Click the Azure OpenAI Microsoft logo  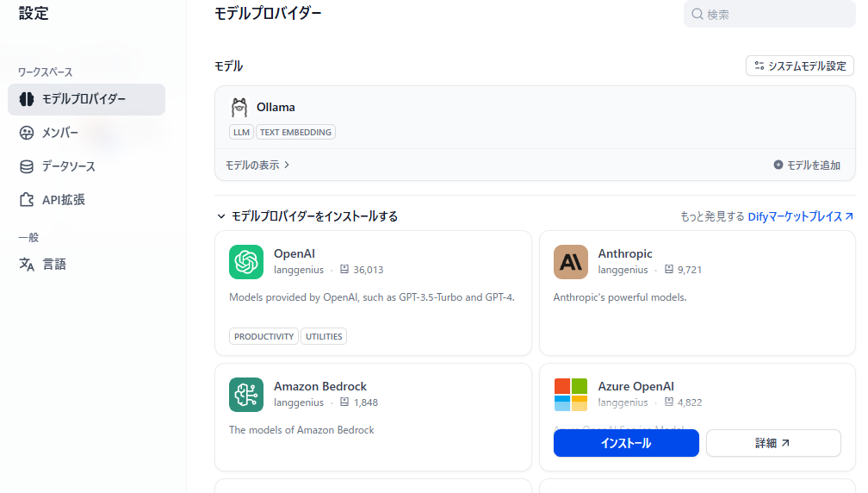[571, 395]
